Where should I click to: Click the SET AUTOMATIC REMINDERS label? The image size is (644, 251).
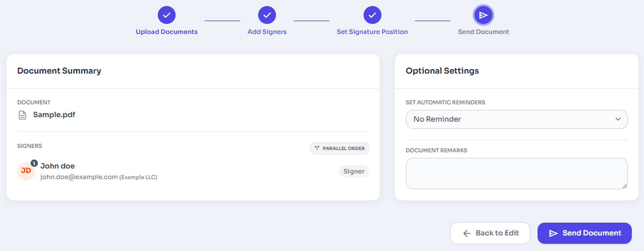445,102
